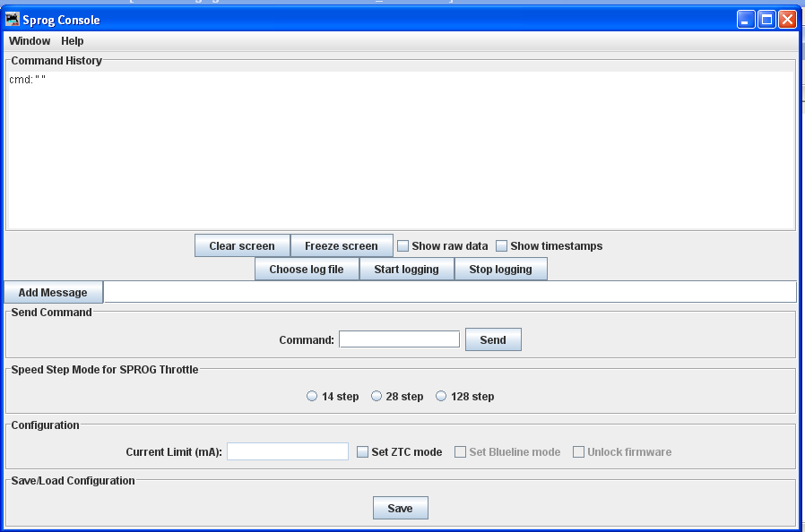The width and height of the screenshot is (805, 532).
Task: Click Stop logging button
Action: [500, 270]
